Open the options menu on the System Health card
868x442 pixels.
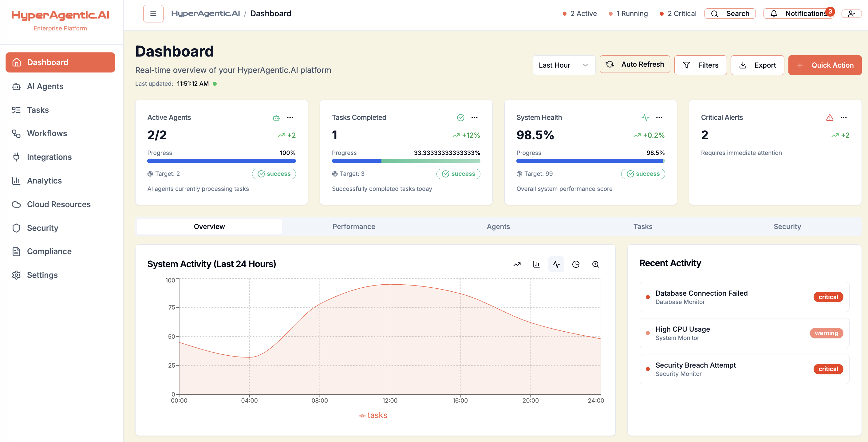659,118
